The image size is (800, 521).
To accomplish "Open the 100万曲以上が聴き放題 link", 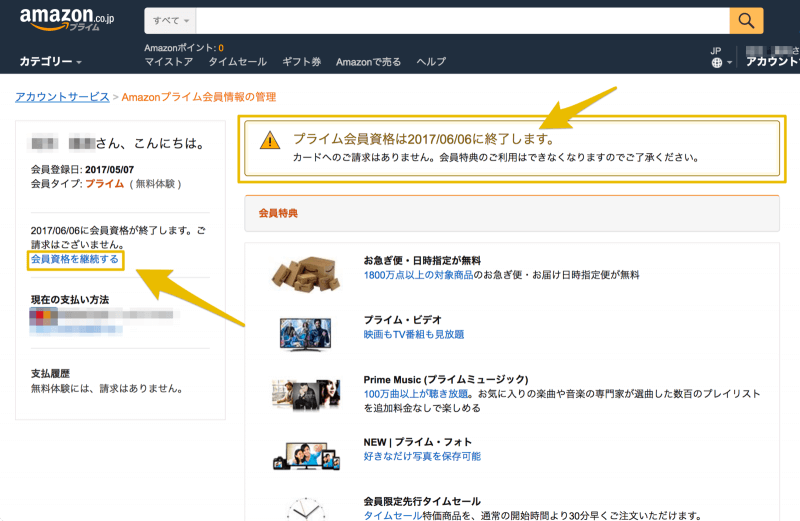I will click(416, 394).
